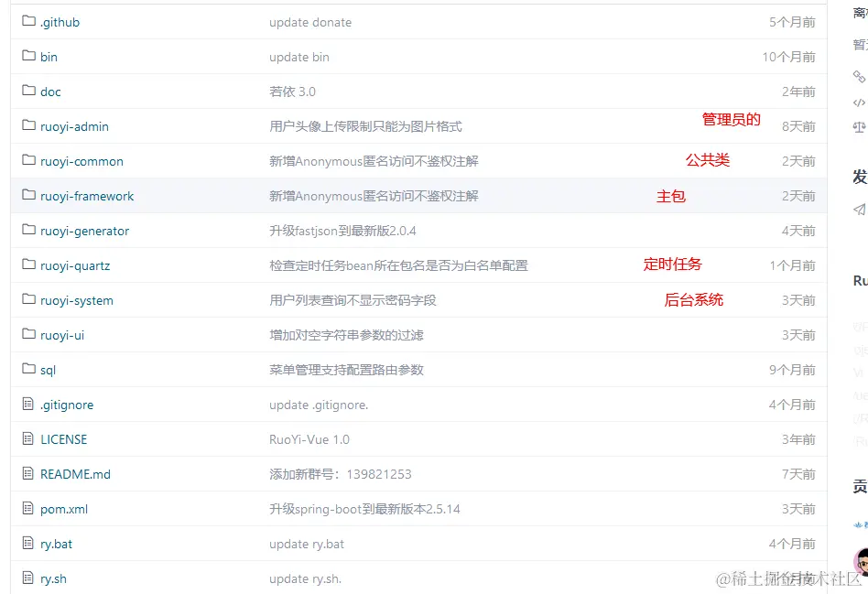Open the ruoyi-framework folder
Screen dimensions: 868x594
86,196
